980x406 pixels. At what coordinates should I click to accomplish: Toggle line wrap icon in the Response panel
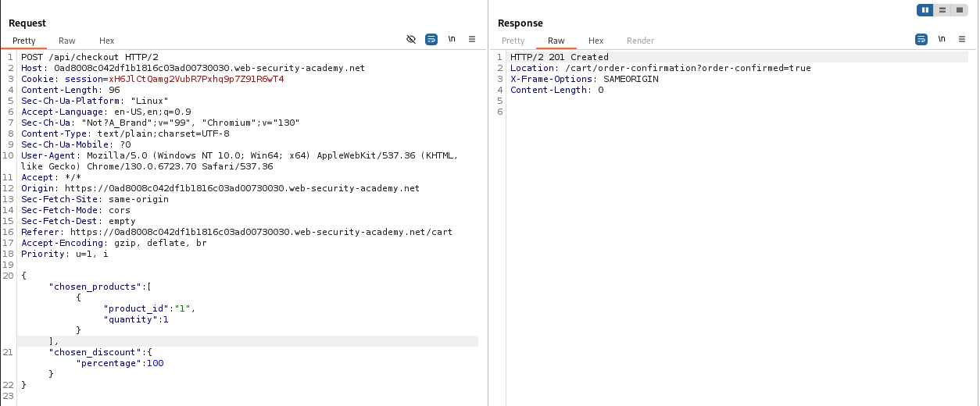click(x=921, y=39)
